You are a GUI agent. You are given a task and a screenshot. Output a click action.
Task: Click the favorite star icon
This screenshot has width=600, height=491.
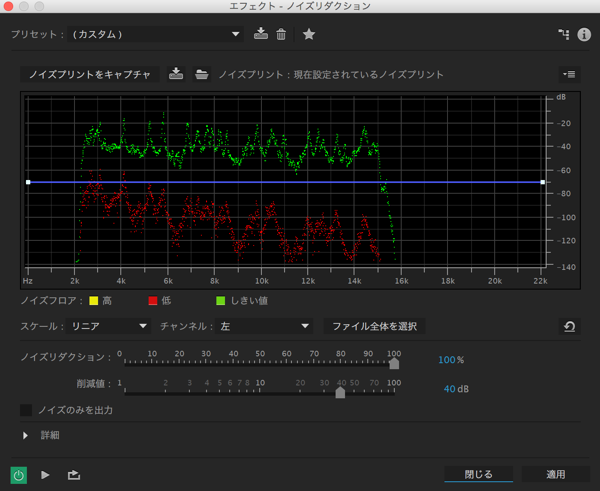pyautogui.click(x=308, y=34)
